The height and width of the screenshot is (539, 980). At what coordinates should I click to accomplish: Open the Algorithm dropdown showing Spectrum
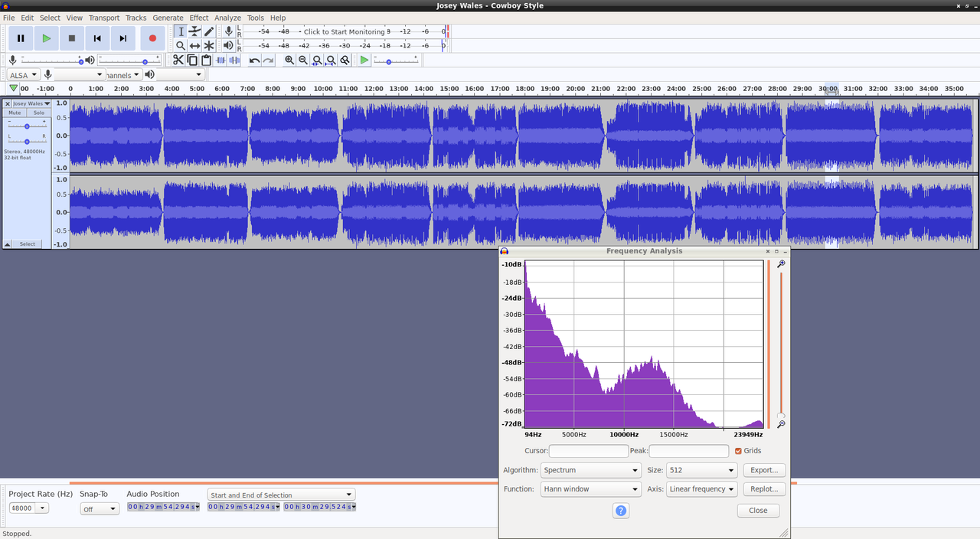[x=590, y=470]
